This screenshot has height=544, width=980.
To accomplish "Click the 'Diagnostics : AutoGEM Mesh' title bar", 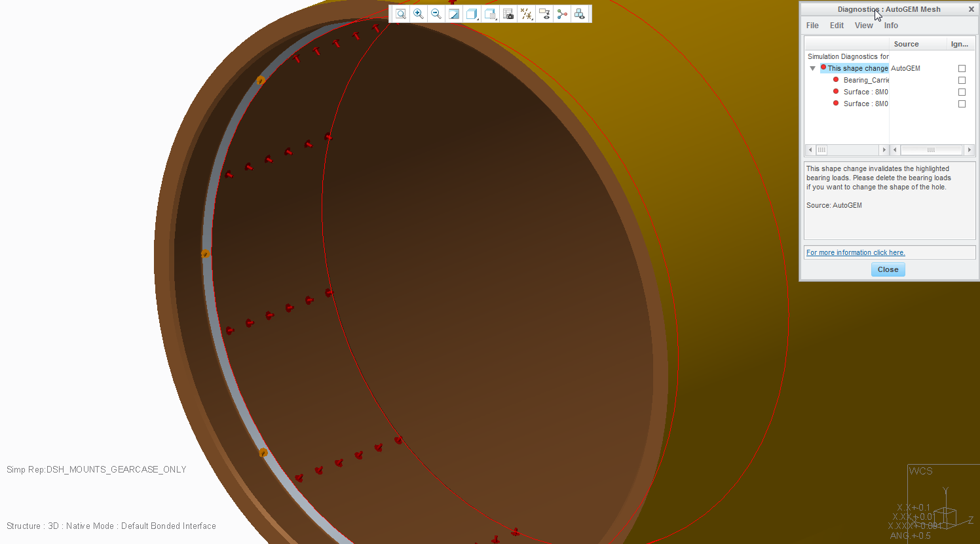I will pyautogui.click(x=889, y=9).
